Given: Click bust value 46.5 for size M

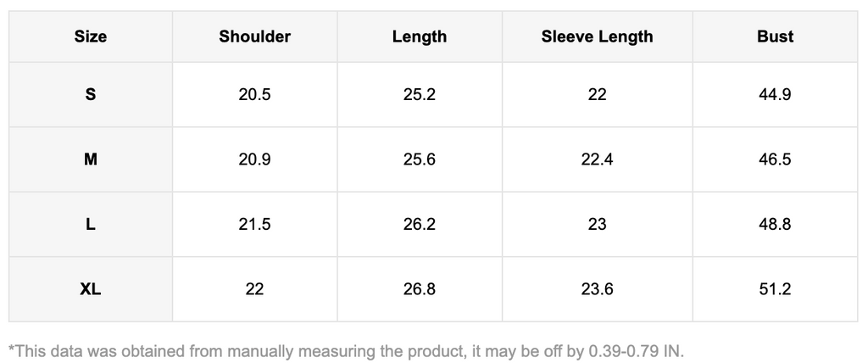Looking at the screenshot, I should tap(775, 159).
